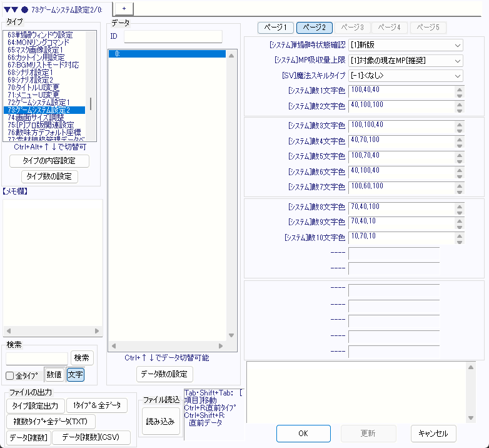This screenshot has height=448, width=489.
Task: Click the 敵3文字色 input field
Action: (401, 126)
